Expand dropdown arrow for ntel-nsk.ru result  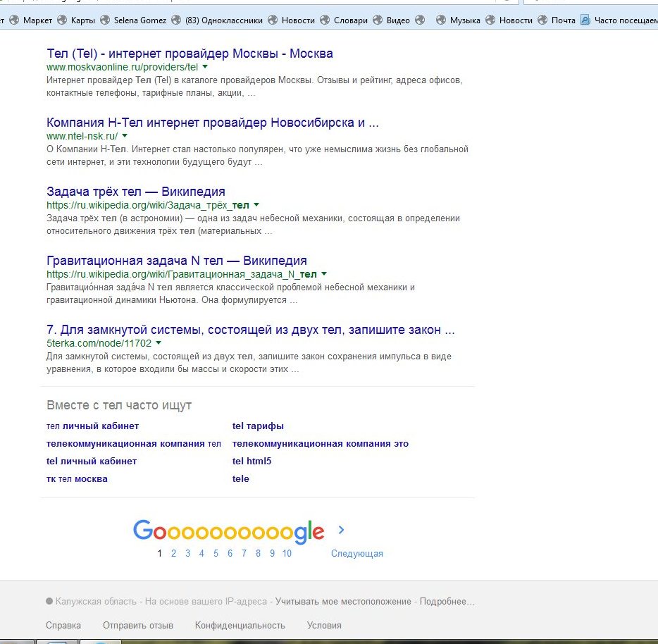(x=125, y=135)
